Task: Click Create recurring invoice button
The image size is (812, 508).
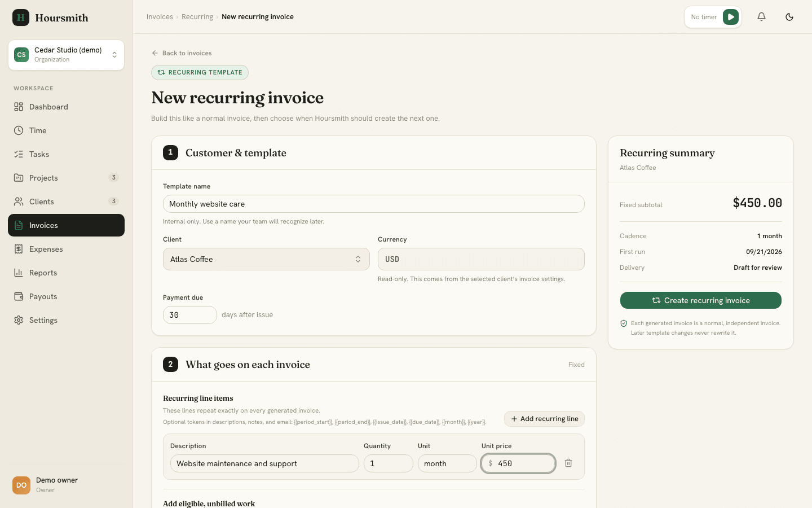Action: (701, 300)
